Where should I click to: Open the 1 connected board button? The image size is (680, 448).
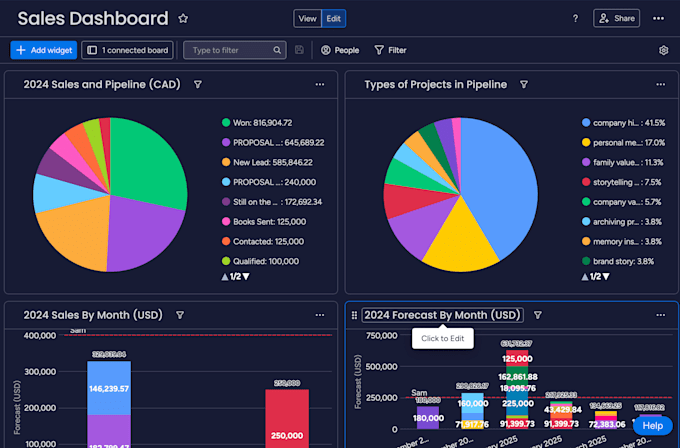(128, 50)
